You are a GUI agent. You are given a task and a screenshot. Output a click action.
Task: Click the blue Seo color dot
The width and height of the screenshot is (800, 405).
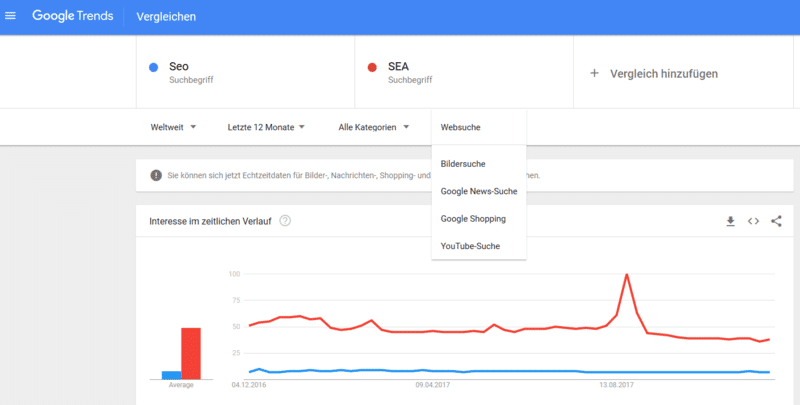(153, 67)
